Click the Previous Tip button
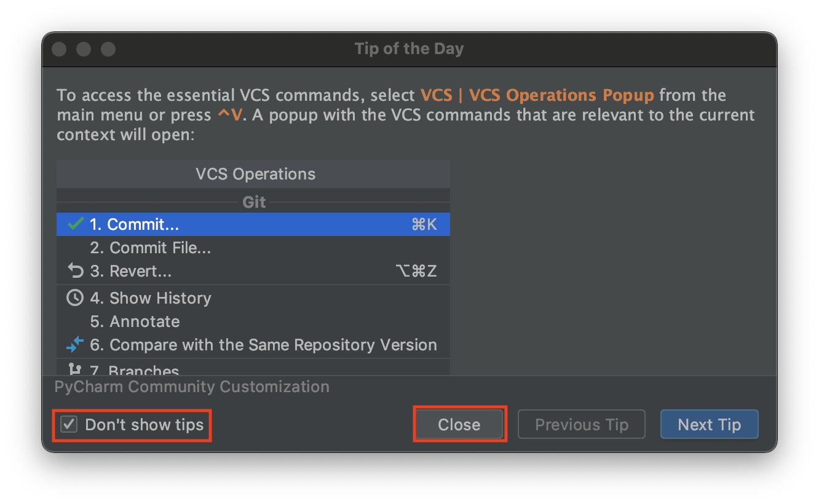Viewport: 819px width, 504px height. (582, 425)
